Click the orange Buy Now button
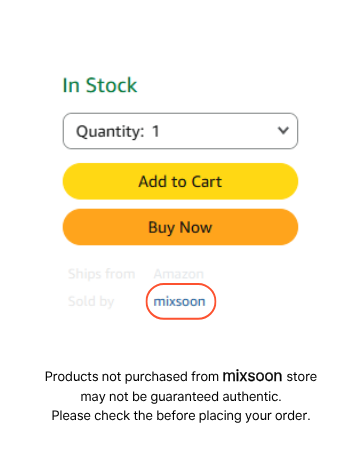This screenshot has width=362, height=453. tap(180, 227)
